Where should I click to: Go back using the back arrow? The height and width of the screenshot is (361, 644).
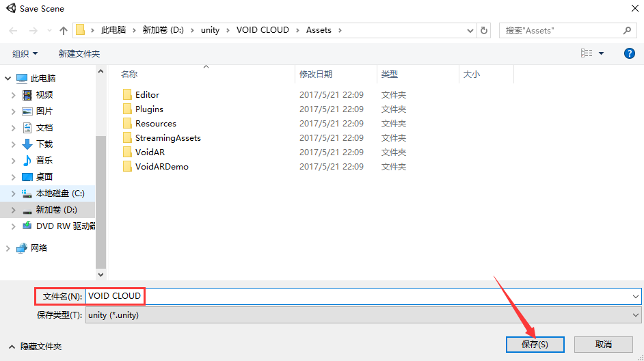13,30
